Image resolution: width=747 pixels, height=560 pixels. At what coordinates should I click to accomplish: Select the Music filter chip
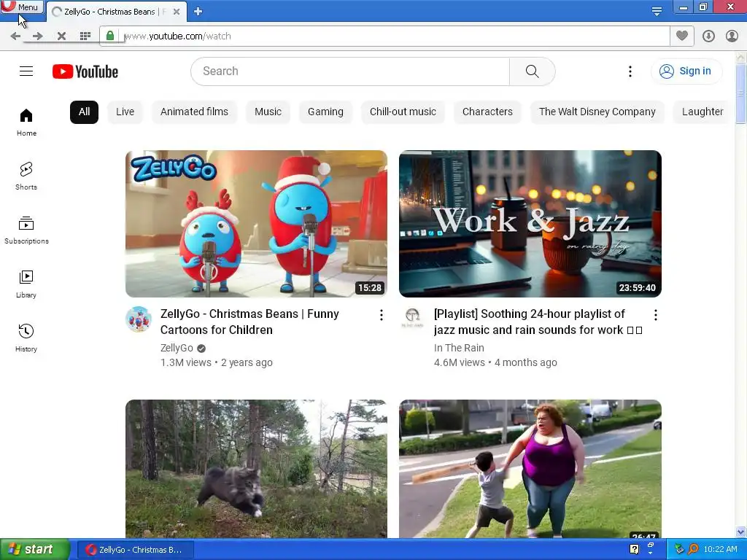pyautogui.click(x=268, y=112)
